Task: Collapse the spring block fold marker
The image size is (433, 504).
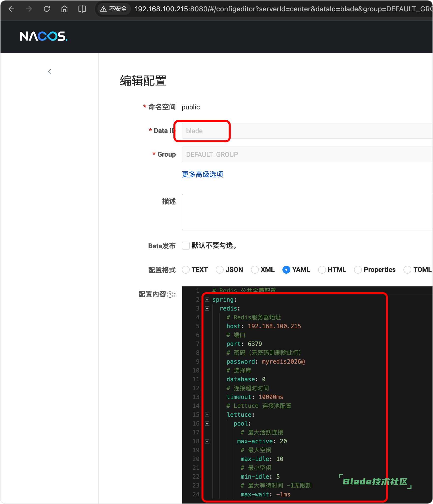Action: [207, 300]
